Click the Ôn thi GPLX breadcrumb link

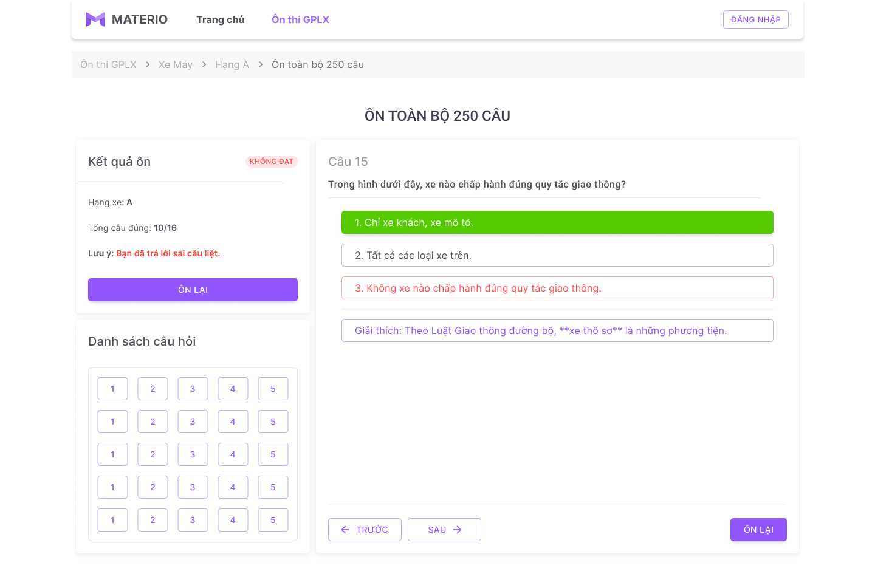point(108,64)
